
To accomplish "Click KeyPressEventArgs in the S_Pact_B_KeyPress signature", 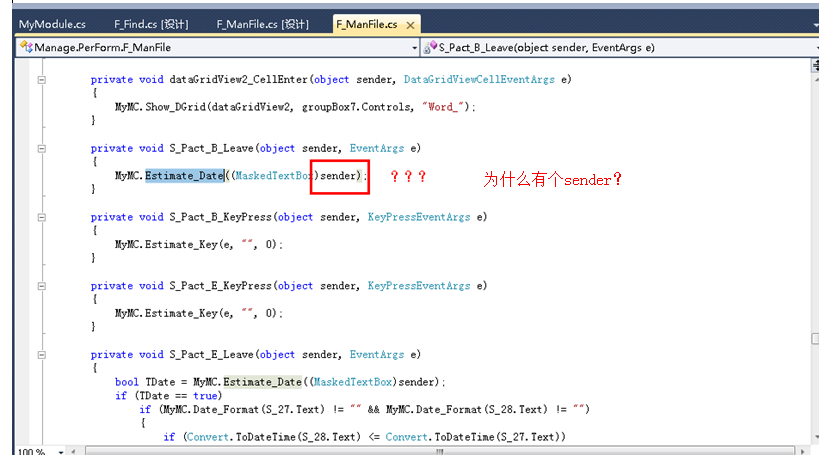I will click(419, 217).
